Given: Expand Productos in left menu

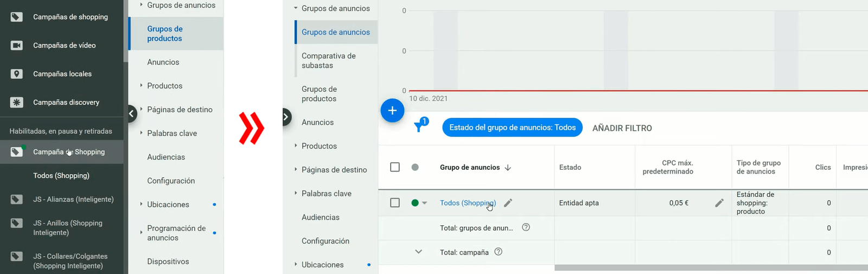Looking at the screenshot, I should [141, 86].
